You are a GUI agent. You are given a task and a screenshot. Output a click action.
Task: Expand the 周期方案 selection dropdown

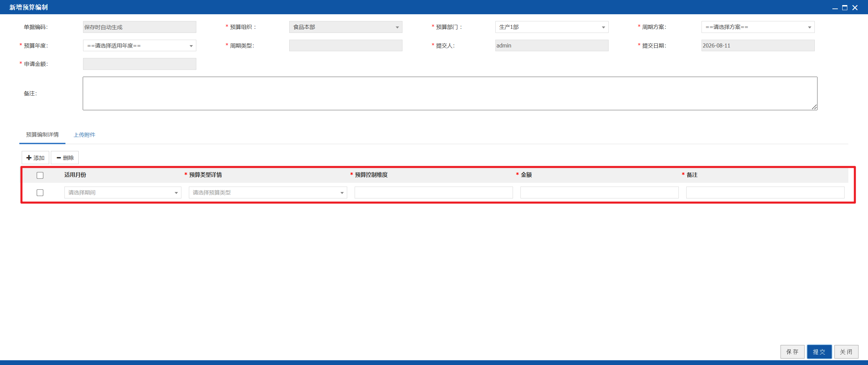click(758, 27)
